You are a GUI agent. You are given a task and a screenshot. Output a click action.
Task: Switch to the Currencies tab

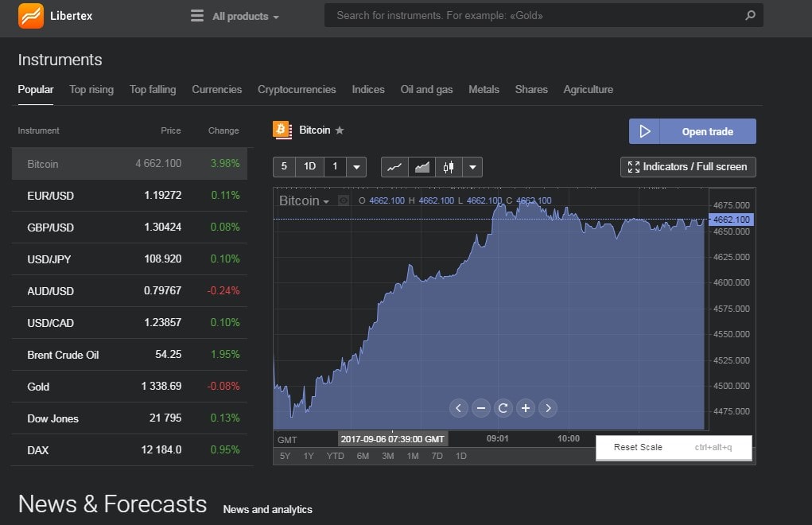[216, 89]
